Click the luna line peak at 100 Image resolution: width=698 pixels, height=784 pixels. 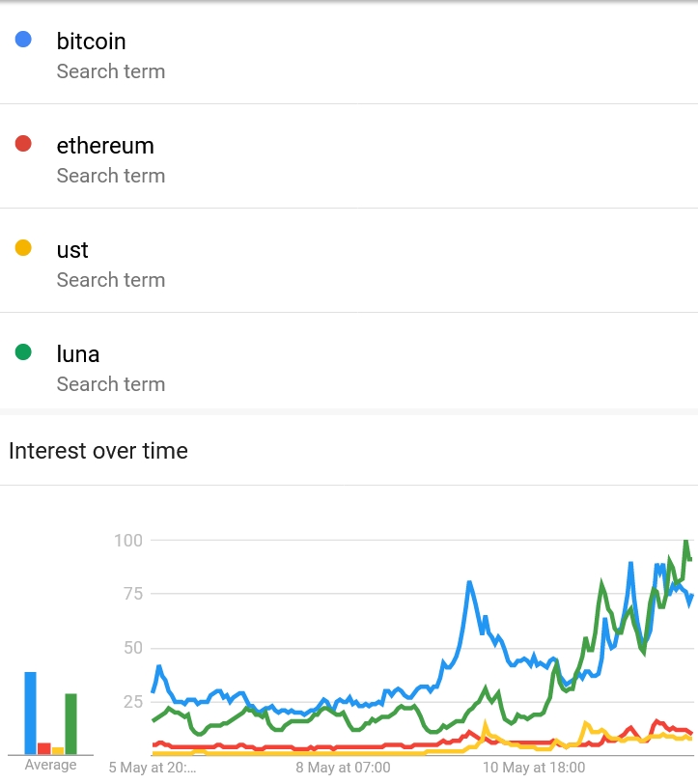pyautogui.click(x=686, y=542)
